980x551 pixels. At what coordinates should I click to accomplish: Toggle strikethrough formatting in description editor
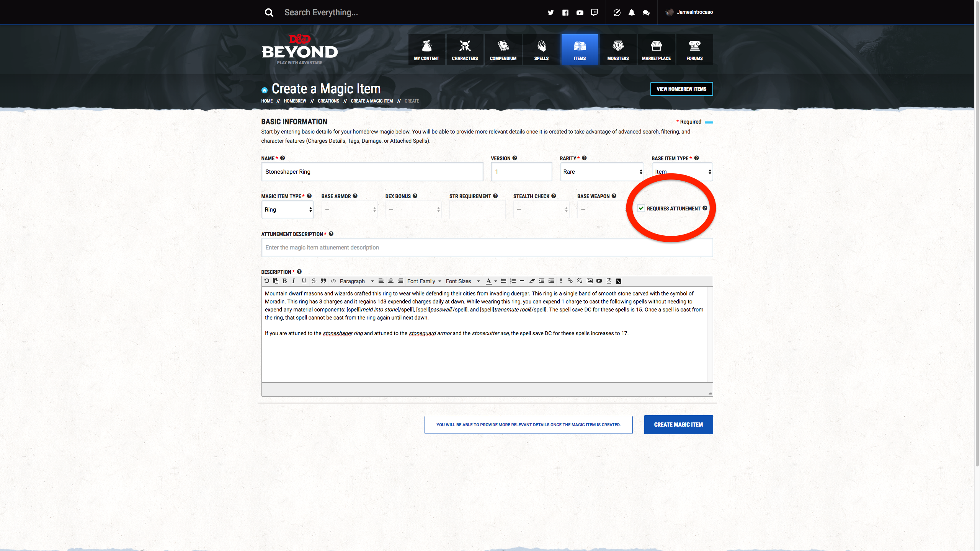(314, 281)
